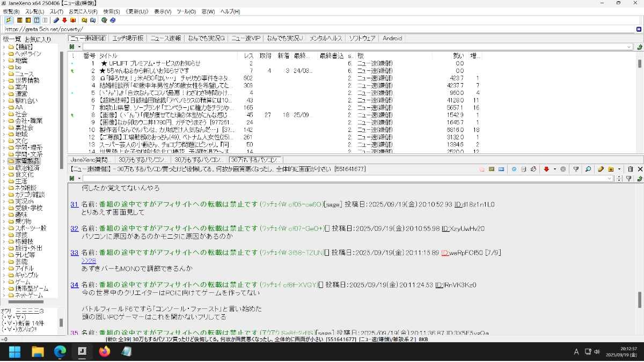Click the URL address bar field
This screenshot has height=362, width=644.
(x=317, y=29)
